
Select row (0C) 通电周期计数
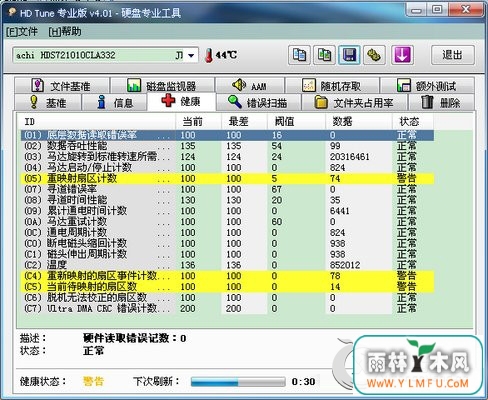(x=227, y=233)
